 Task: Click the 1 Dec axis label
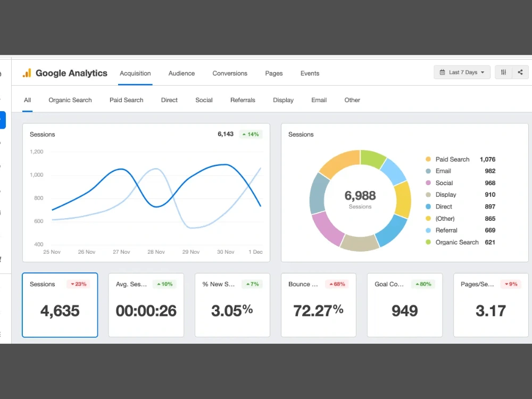click(255, 252)
